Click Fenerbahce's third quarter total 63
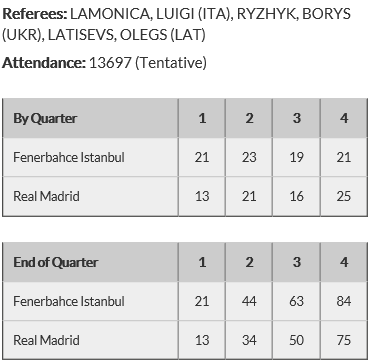 (x=296, y=301)
